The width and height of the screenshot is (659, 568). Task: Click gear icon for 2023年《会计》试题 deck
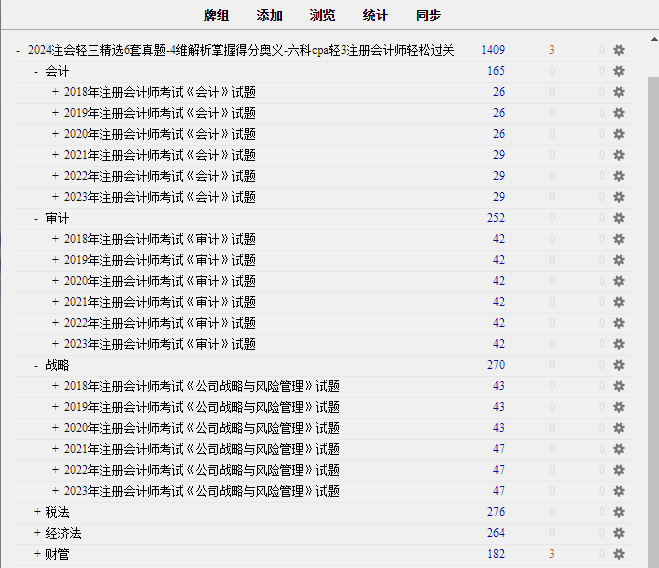(x=619, y=197)
